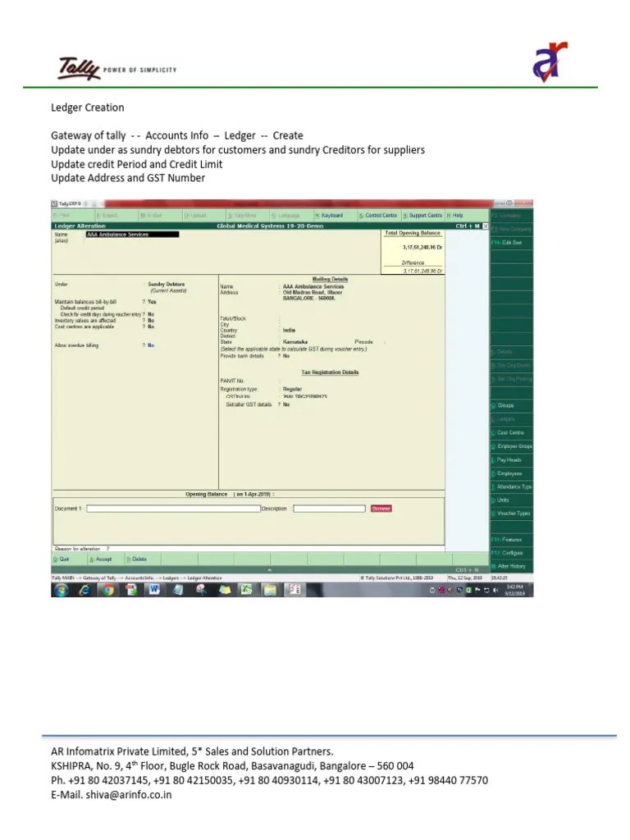Click the system tray volume icon
Image resolution: width=630 pixels, height=840 pixels.
pos(495,591)
